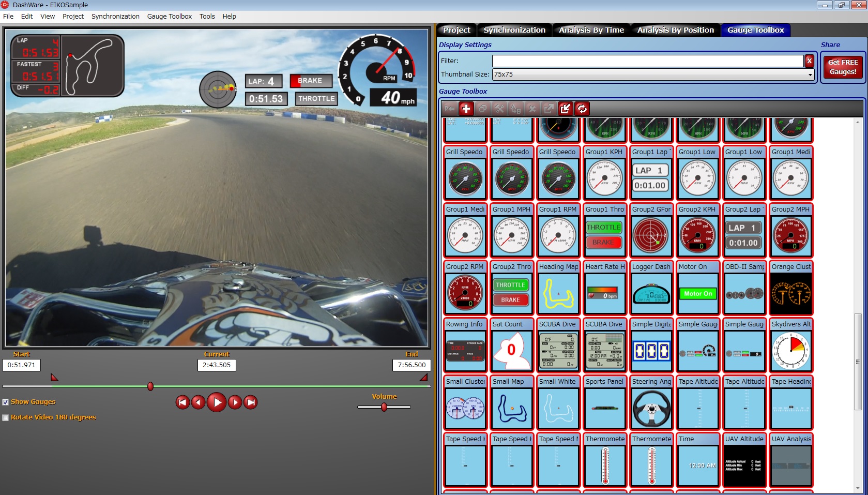
Task: Switch to the Project tab
Action: (456, 30)
